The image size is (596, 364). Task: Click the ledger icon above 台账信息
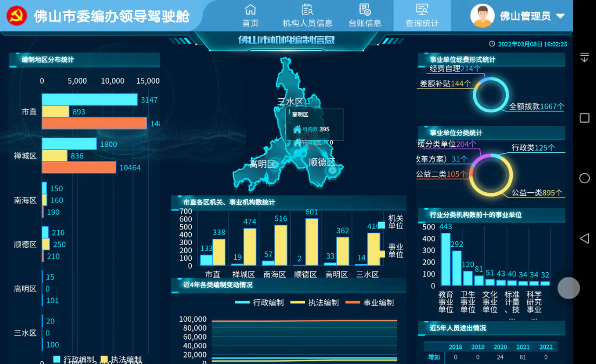click(x=365, y=10)
